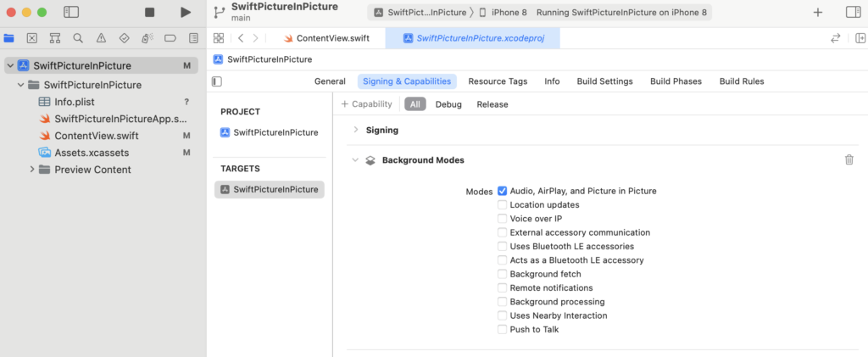Viewport: 868px width, 357px height.
Task: Select the SwiftPictureInPicture.xcodeproj editor tab
Action: (472, 38)
